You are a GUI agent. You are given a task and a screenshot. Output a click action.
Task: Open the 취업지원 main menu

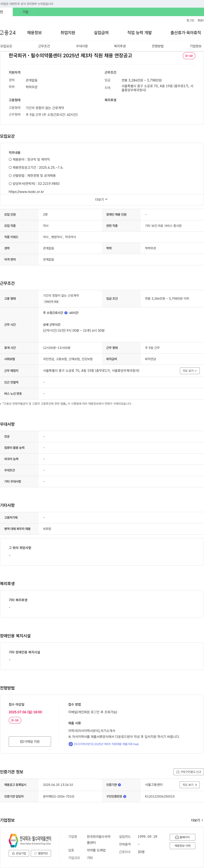68,33
